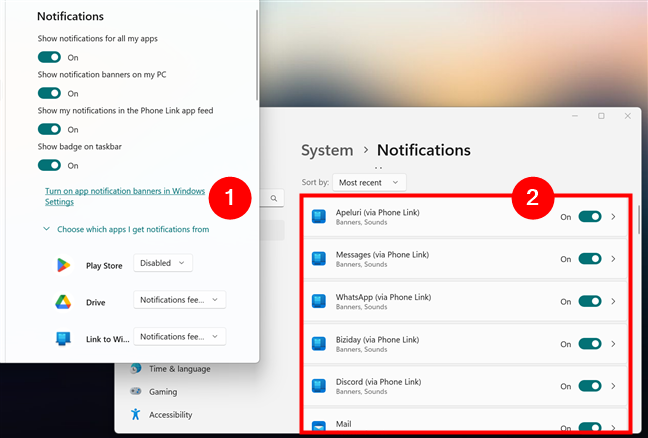648x438 pixels.
Task: Open the Play Store Disabled dropdown
Action: 163,263
